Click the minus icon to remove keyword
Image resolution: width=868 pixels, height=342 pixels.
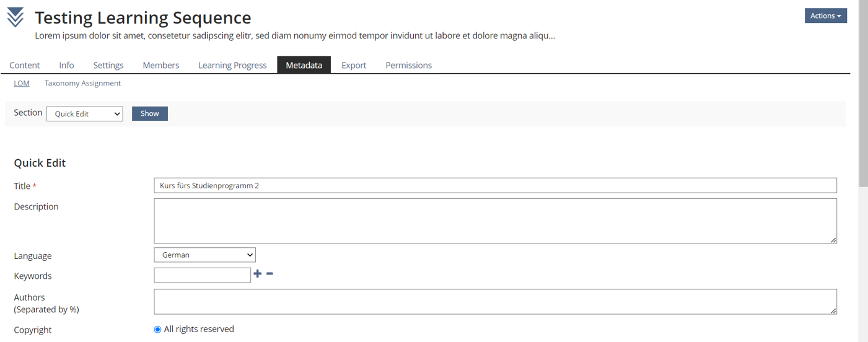click(270, 274)
